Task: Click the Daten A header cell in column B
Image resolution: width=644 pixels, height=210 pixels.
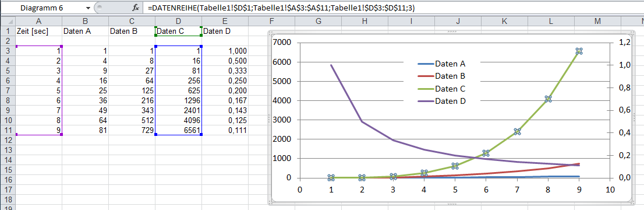Action: click(x=85, y=31)
